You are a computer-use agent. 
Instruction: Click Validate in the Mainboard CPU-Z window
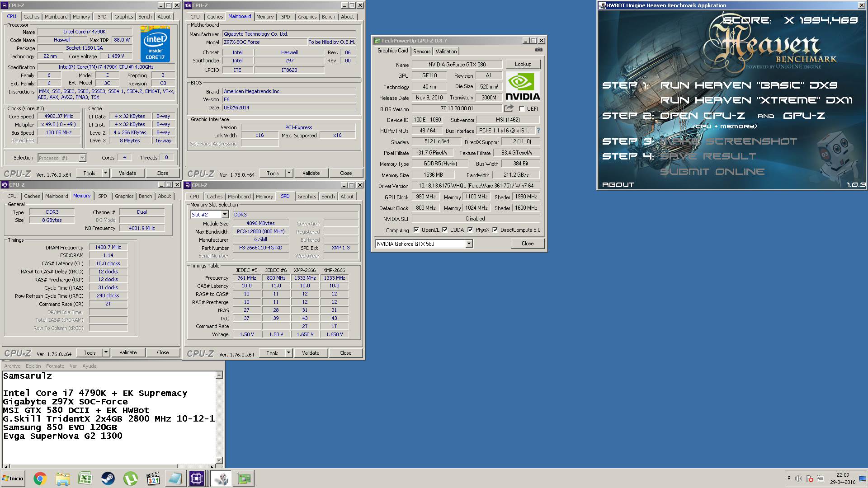pyautogui.click(x=311, y=173)
